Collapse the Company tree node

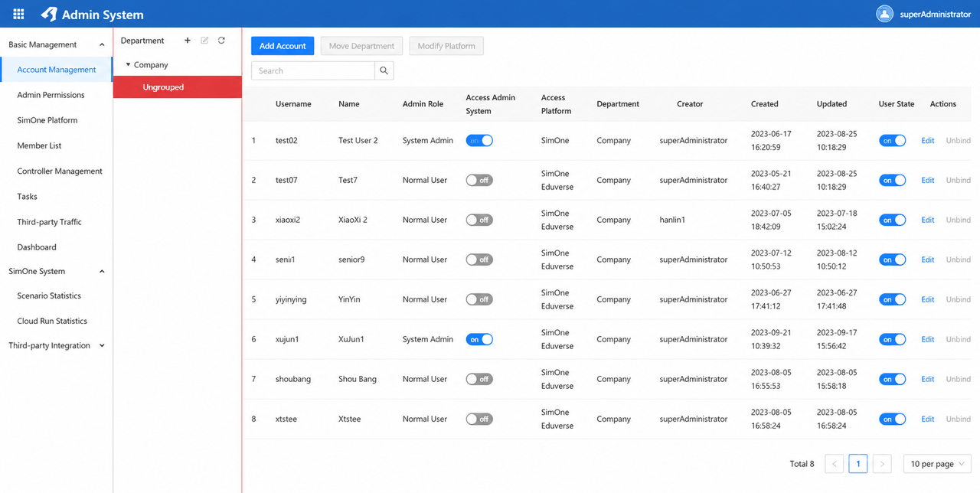129,65
